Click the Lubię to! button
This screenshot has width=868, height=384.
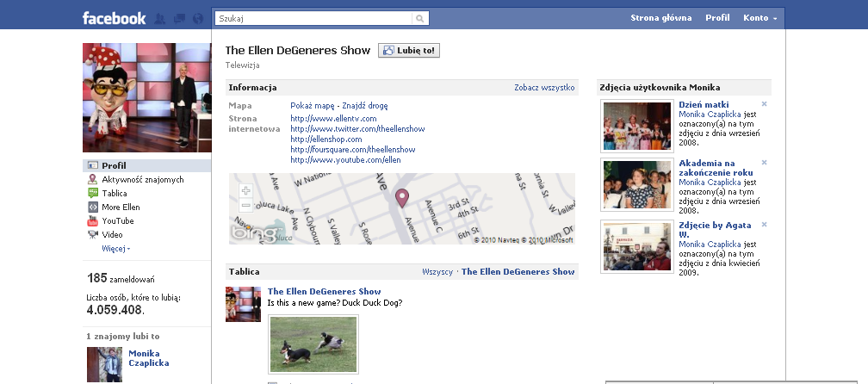coord(409,50)
